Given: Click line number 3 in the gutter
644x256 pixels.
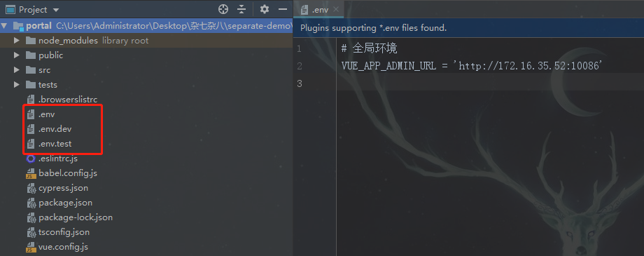Looking at the screenshot, I should coord(299,83).
